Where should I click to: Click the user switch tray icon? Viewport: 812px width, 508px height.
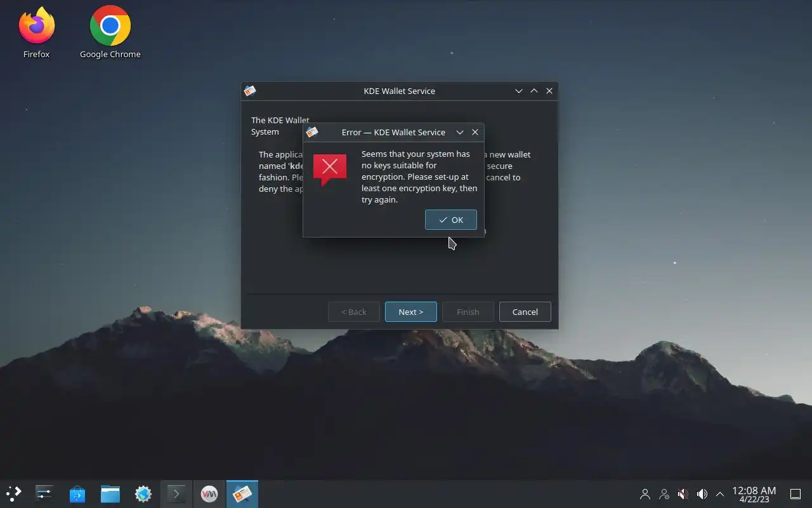(664, 494)
